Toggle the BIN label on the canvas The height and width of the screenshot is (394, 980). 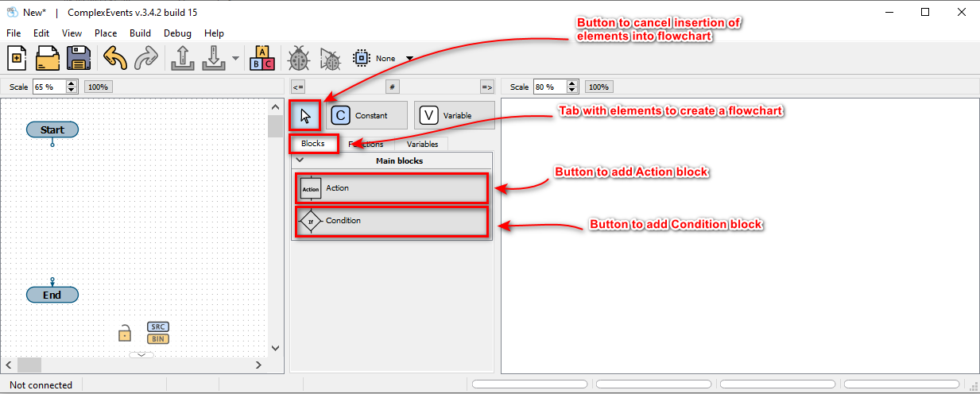[x=158, y=339]
